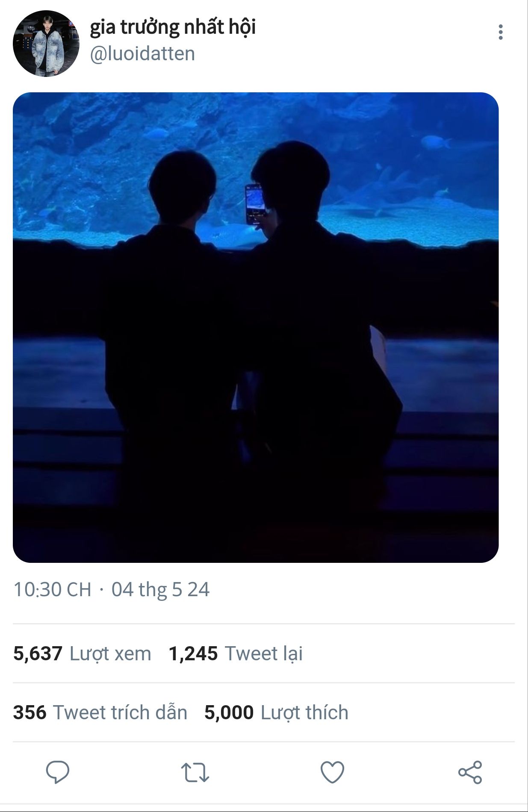This screenshot has width=528, height=812.
Task: Open the aquarium silhouette photo
Action: (256, 327)
